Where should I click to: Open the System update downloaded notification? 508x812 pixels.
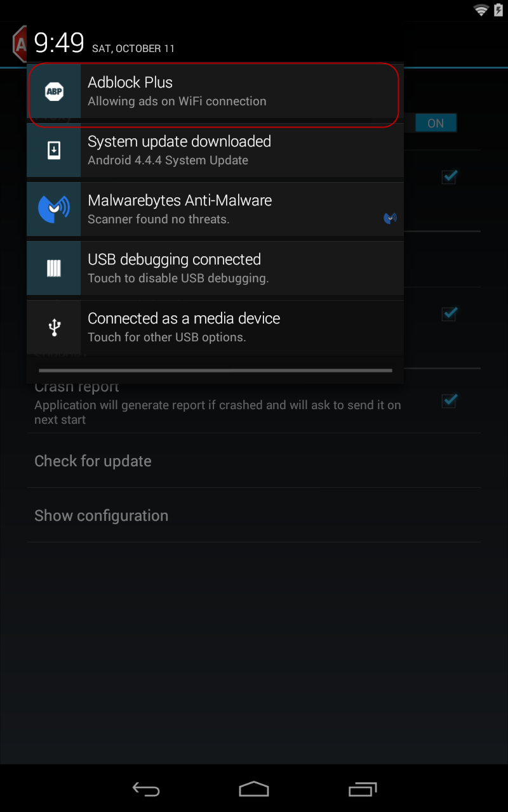215,150
